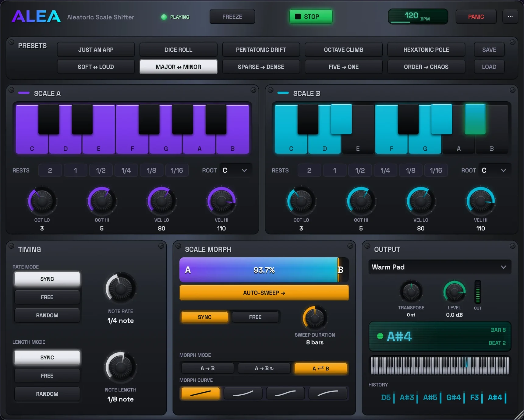The height and width of the screenshot is (420, 524).
Task: Click the FREEZE button
Action: coord(232,16)
